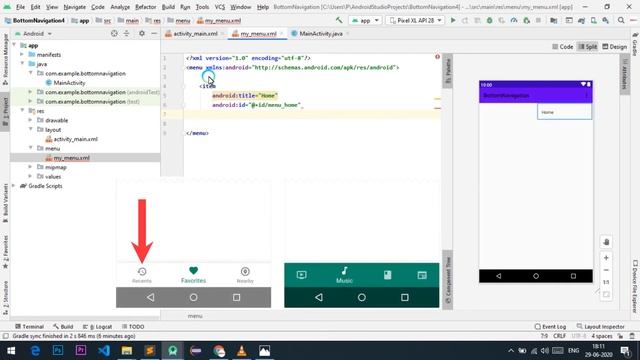Select the my_menu.xml editor tab

click(258, 33)
